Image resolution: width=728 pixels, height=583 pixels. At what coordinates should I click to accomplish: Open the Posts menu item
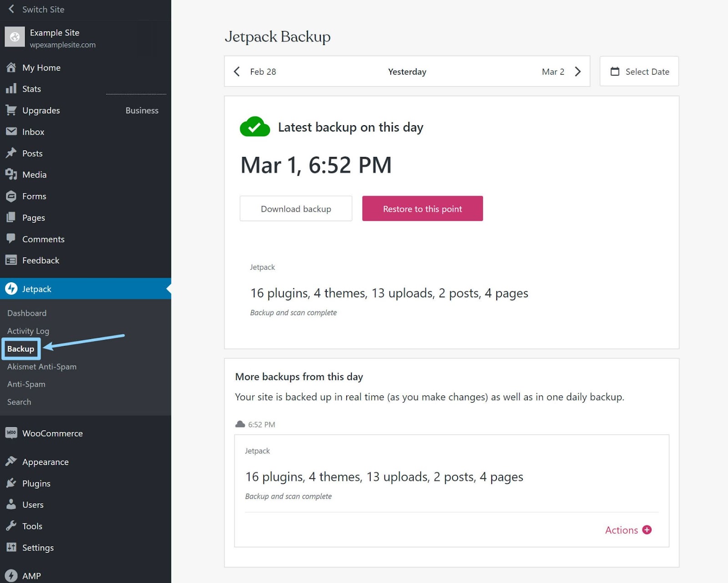pyautogui.click(x=86, y=153)
